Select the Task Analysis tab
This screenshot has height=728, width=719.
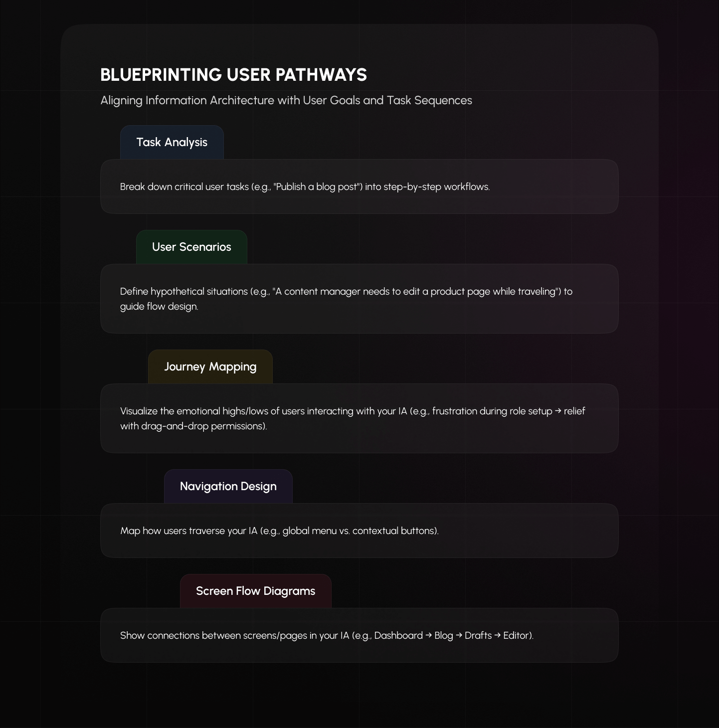click(x=172, y=143)
